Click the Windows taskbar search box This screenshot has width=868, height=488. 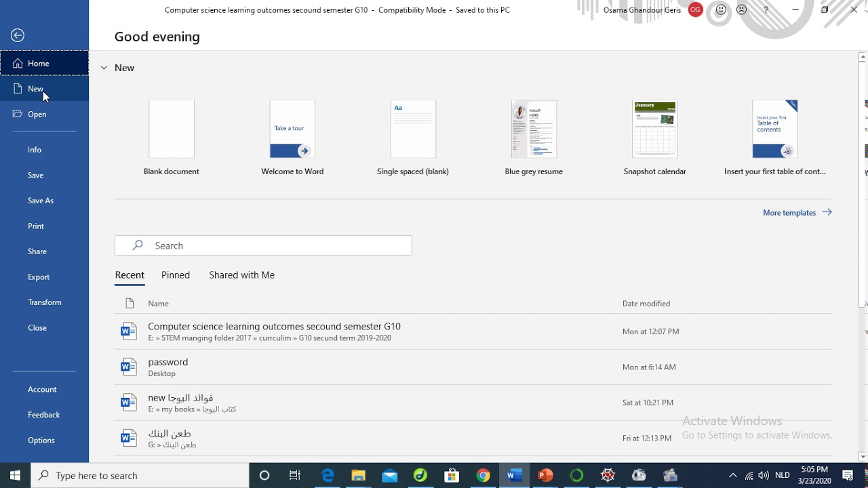coord(140,475)
